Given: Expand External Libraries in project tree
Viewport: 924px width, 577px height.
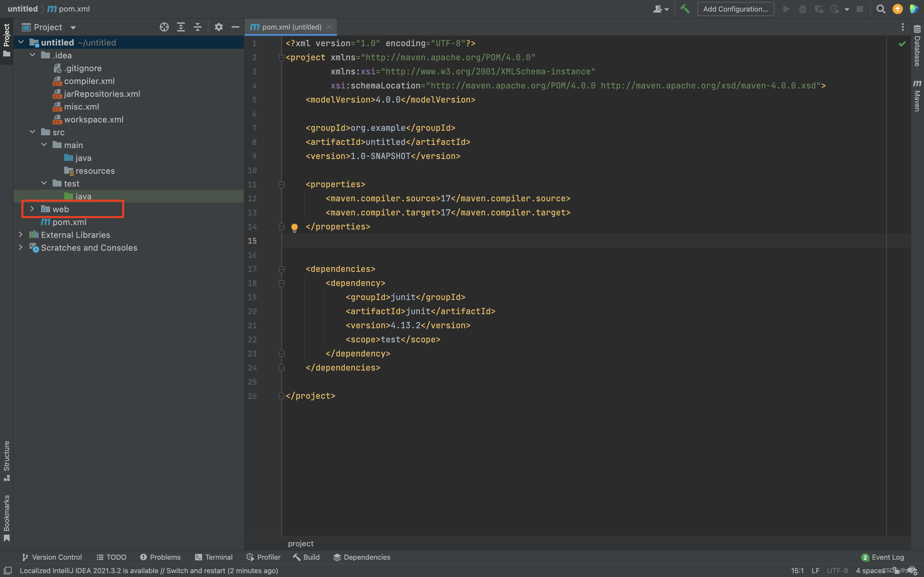Looking at the screenshot, I should pos(20,234).
